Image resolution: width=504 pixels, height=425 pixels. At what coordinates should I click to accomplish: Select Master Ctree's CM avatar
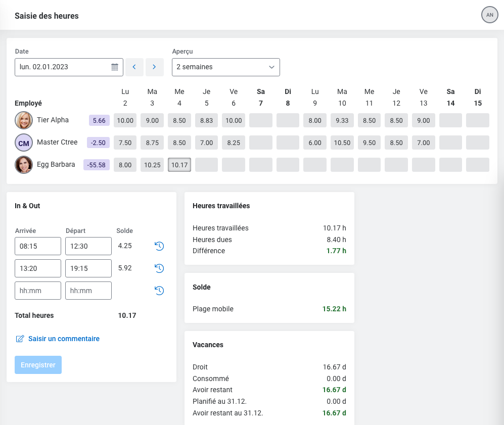pos(24,143)
